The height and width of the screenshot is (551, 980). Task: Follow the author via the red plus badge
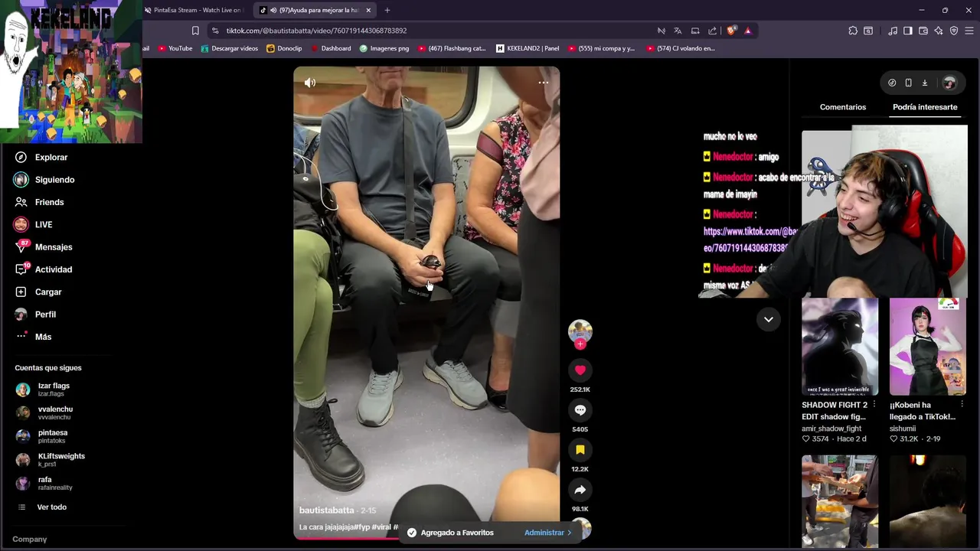tap(580, 344)
